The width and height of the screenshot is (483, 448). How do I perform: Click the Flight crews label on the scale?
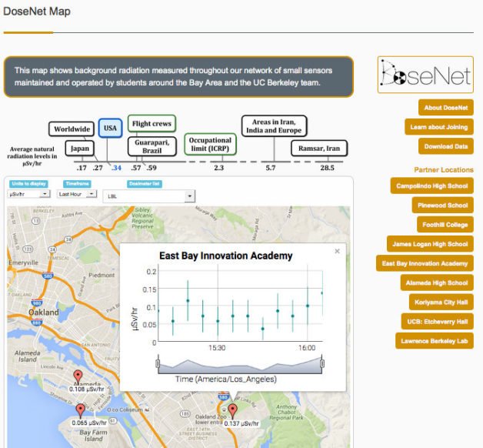pos(152,124)
